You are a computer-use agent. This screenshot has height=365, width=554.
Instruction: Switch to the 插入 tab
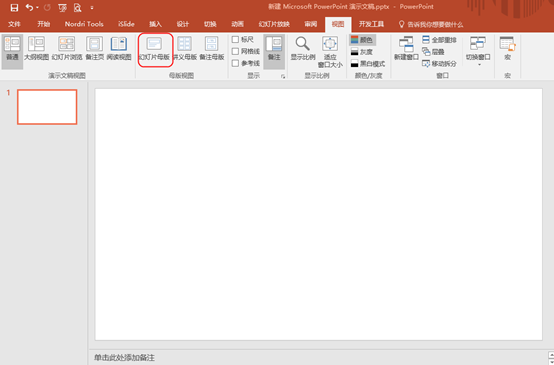pyautogui.click(x=155, y=24)
